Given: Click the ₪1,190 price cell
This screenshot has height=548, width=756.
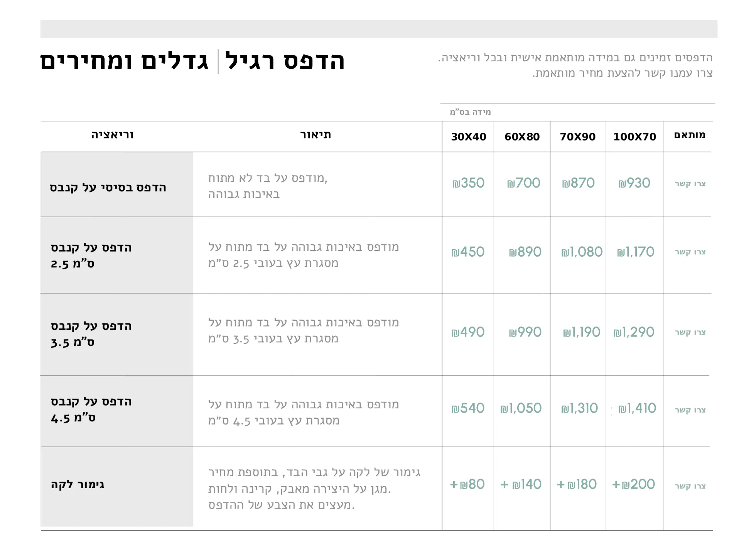Looking at the screenshot, I should [x=582, y=332].
